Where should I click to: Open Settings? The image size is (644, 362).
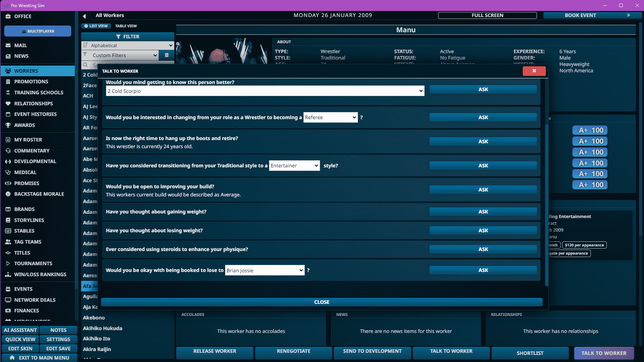(58, 339)
